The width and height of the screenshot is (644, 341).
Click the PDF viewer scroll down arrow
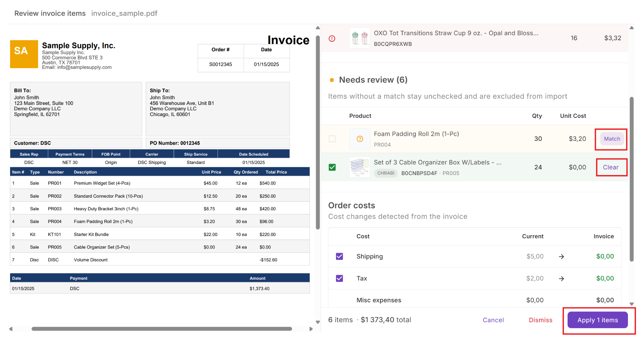pos(318,322)
